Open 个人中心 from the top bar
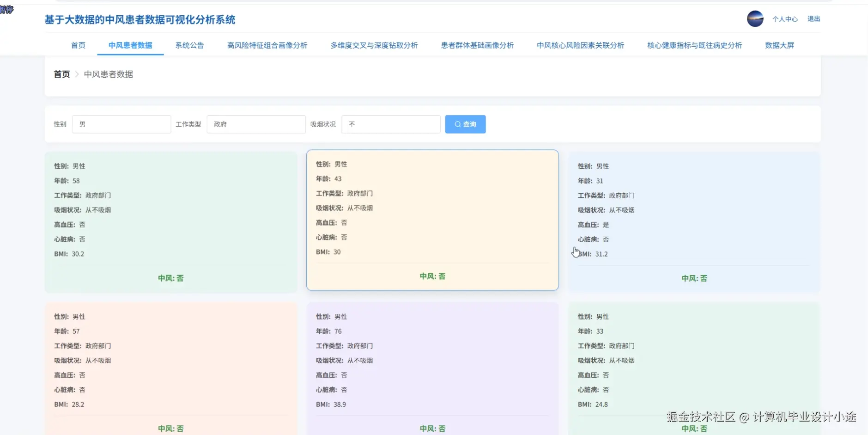 tap(784, 18)
